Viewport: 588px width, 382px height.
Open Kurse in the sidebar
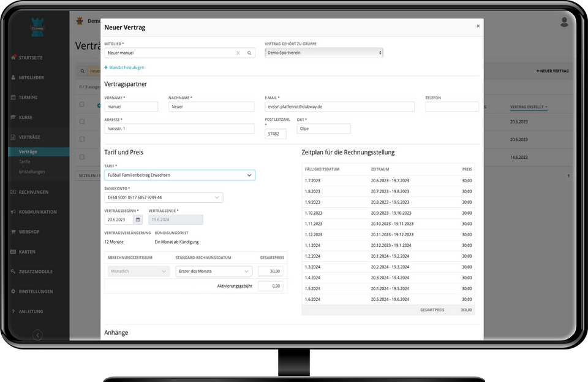click(26, 118)
